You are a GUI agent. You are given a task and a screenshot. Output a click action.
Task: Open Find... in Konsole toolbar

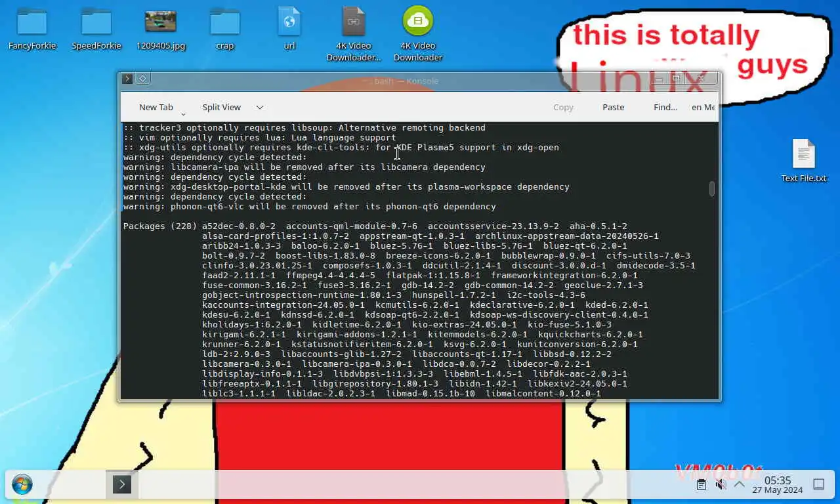[x=665, y=107]
